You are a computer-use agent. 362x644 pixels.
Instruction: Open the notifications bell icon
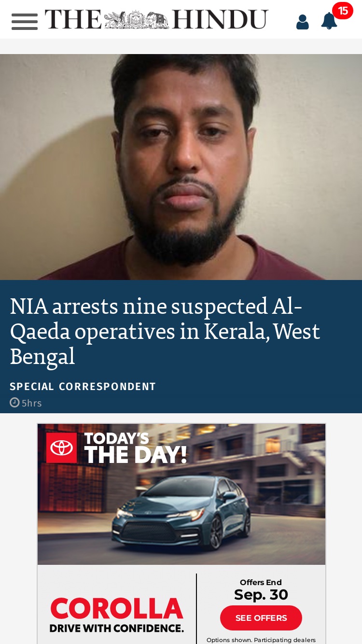(x=329, y=21)
